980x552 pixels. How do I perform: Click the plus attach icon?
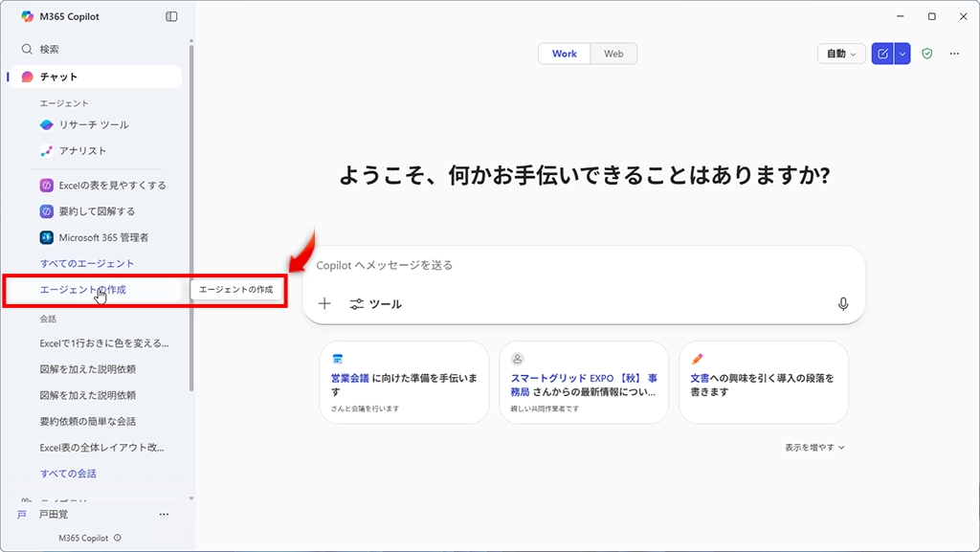click(324, 303)
